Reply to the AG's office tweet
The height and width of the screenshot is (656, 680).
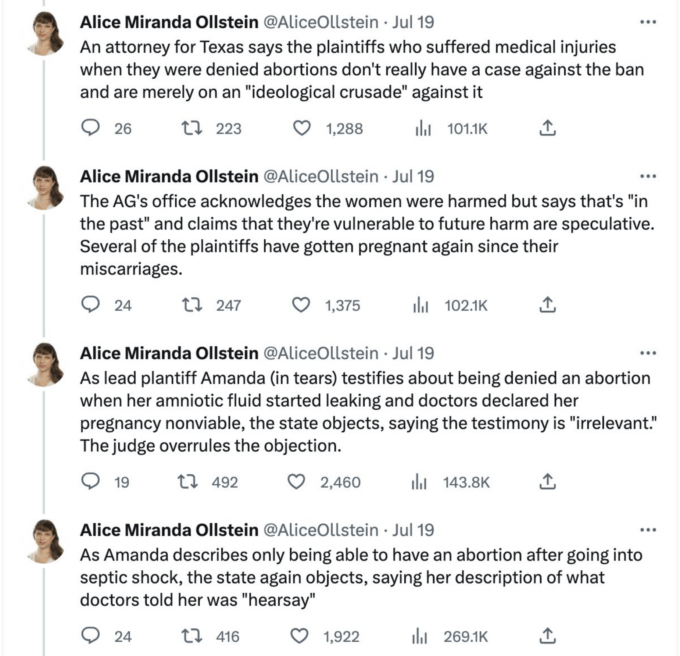click(91, 305)
